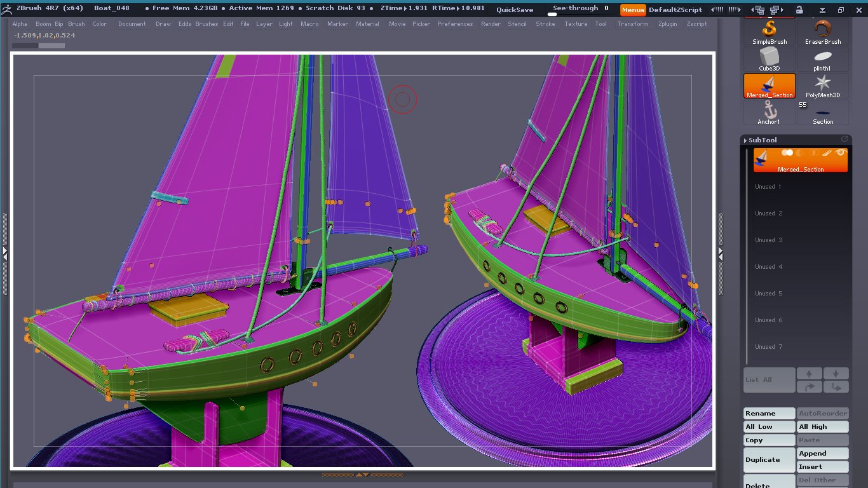Pick the PolyMesh3D star tool
Screen dimensions: 868x488
pos(823,85)
